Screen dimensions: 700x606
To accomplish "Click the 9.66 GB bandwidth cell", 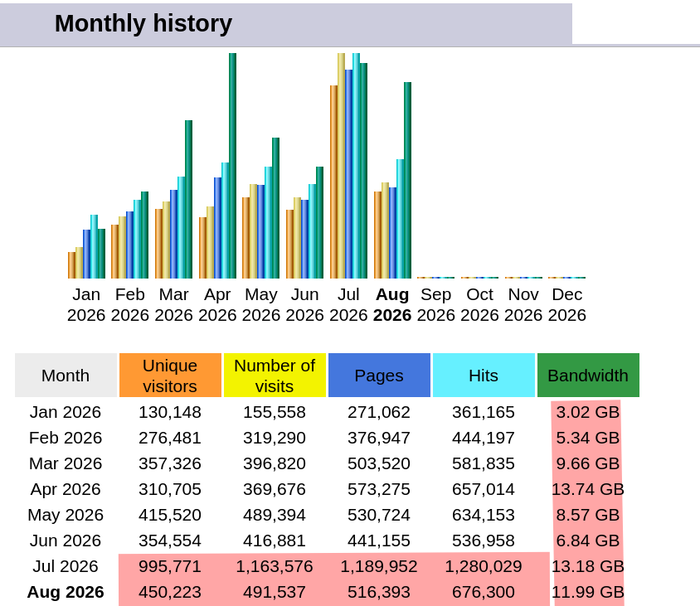I will pos(588,463).
